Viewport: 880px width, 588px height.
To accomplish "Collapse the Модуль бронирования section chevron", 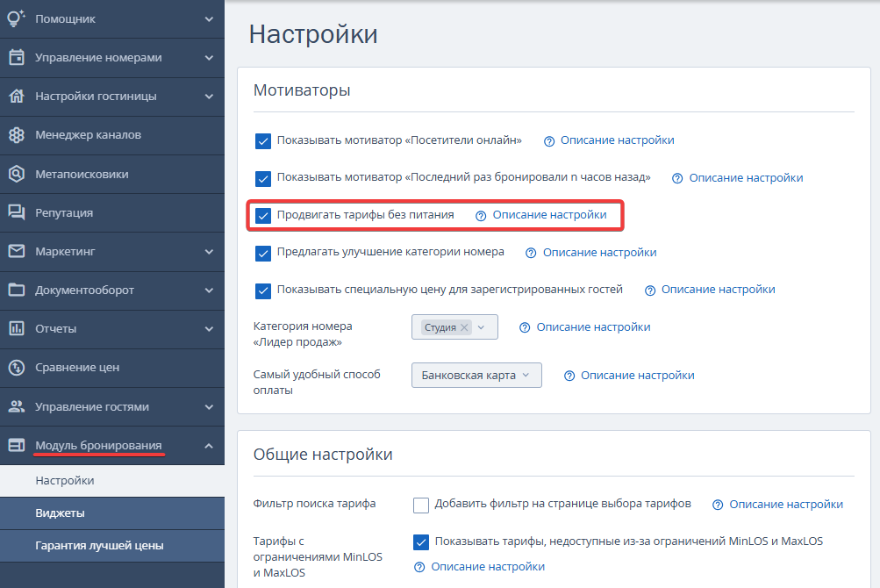I will point(209,446).
